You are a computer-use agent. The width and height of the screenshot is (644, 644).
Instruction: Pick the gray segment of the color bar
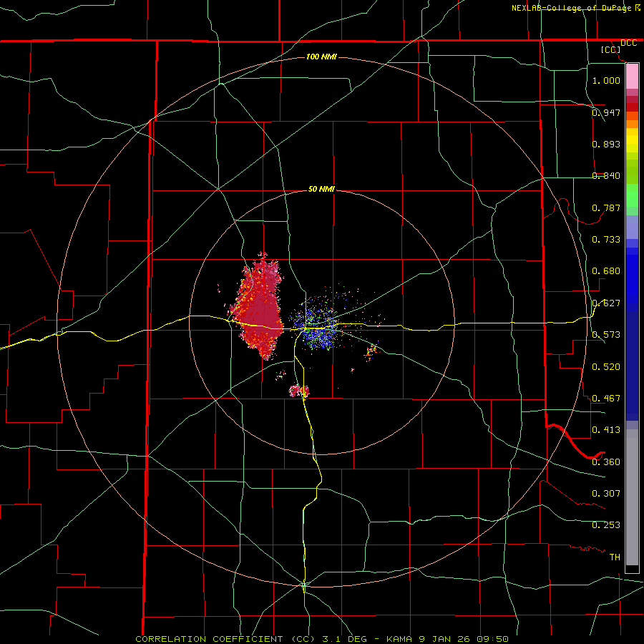coord(632,497)
